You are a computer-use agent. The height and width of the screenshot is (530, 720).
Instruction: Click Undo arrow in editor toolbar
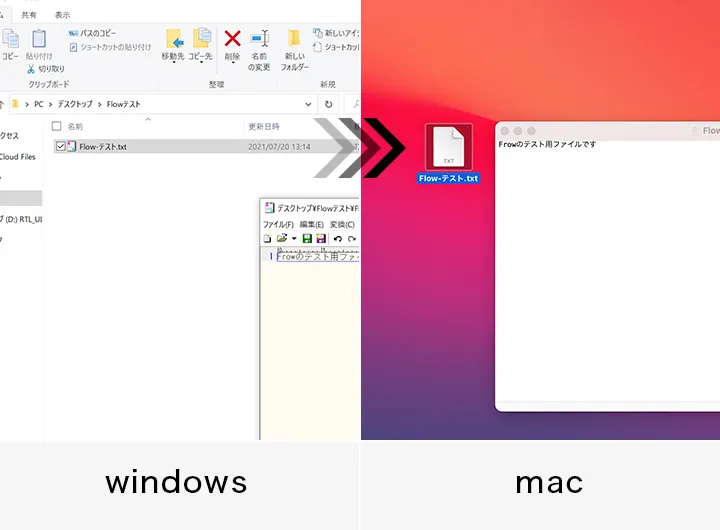[x=338, y=239]
